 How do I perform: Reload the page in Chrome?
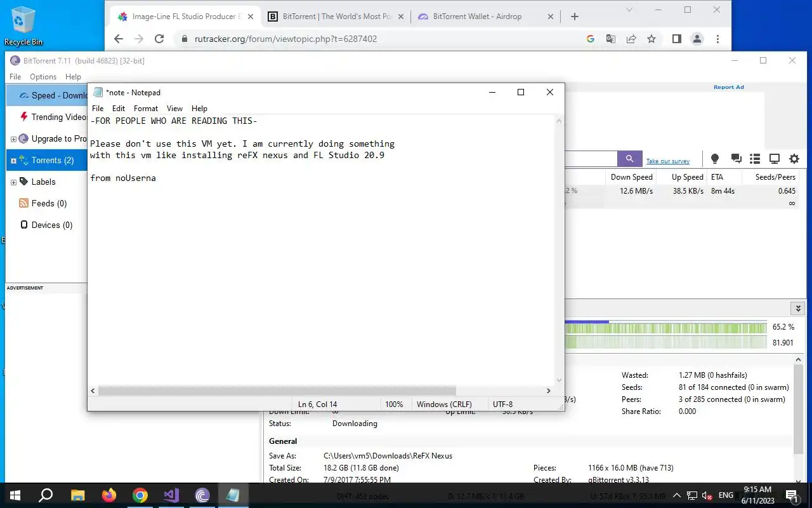(160, 39)
